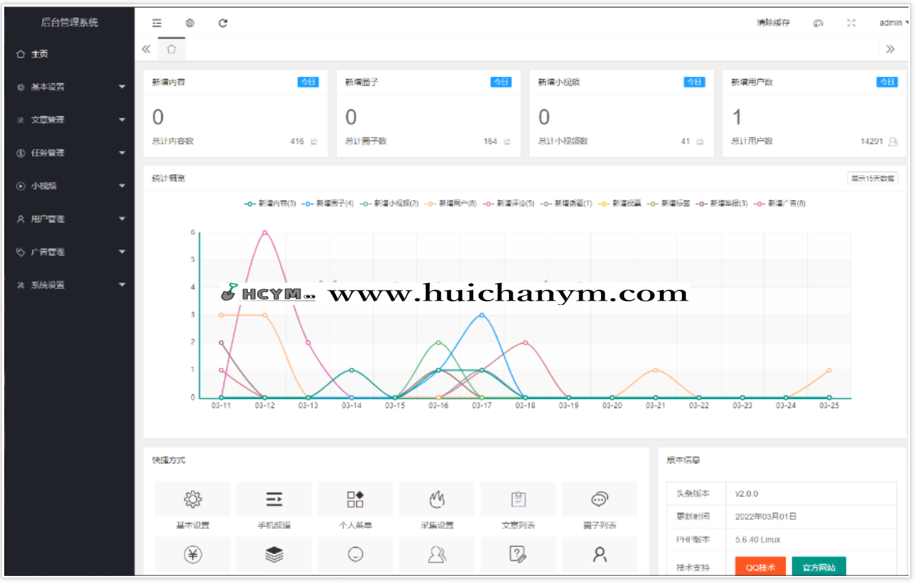Expand the 用户管理 sidebar section
The height and width of the screenshot is (588, 917).
pyautogui.click(x=69, y=219)
